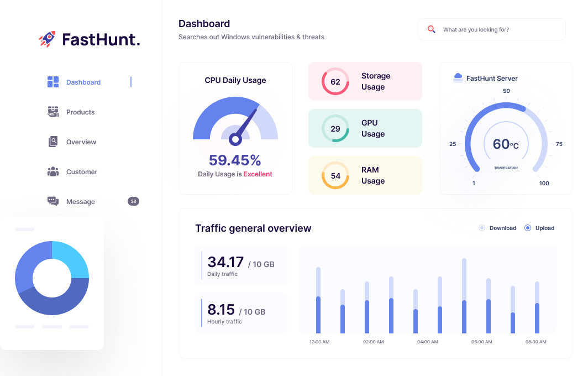Click the Traffic general overview heading
The image size is (588, 376).
[253, 228]
